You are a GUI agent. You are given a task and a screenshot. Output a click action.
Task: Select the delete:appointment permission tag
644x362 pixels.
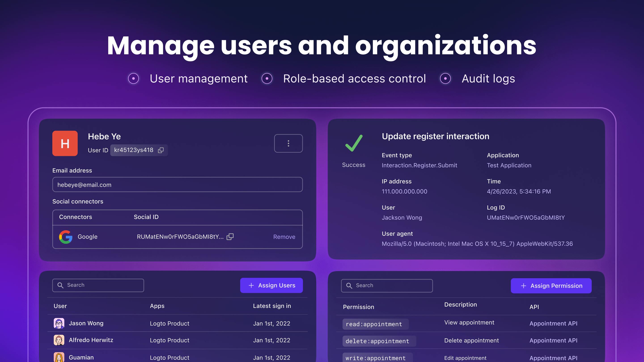click(x=379, y=341)
